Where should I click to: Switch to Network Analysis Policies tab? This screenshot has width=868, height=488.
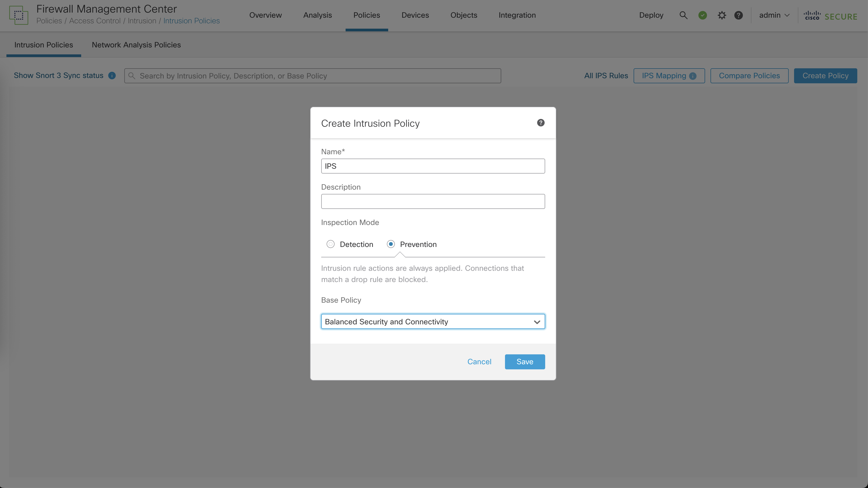tap(136, 45)
